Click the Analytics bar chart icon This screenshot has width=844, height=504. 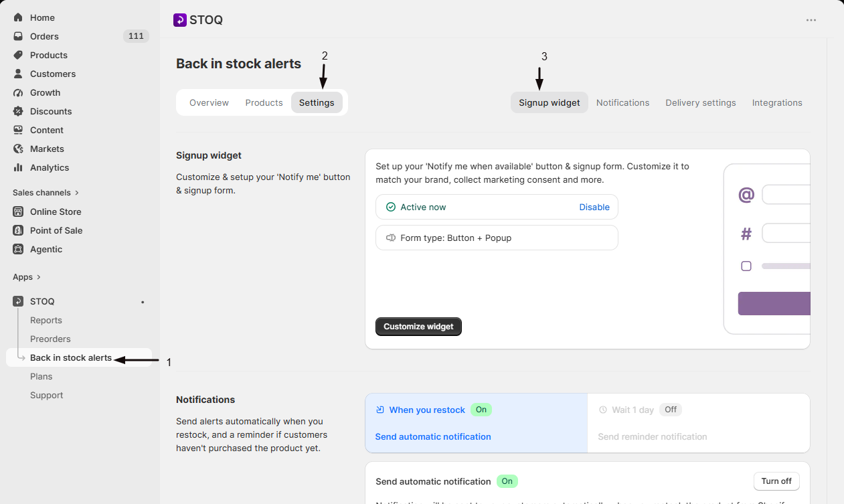[x=18, y=167]
